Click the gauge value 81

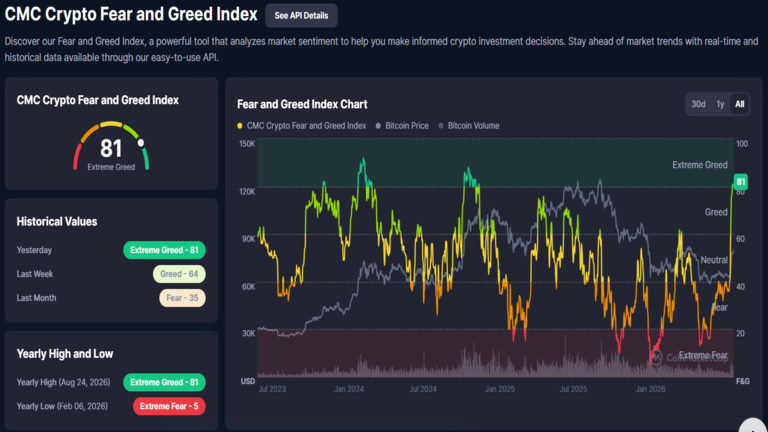click(111, 148)
